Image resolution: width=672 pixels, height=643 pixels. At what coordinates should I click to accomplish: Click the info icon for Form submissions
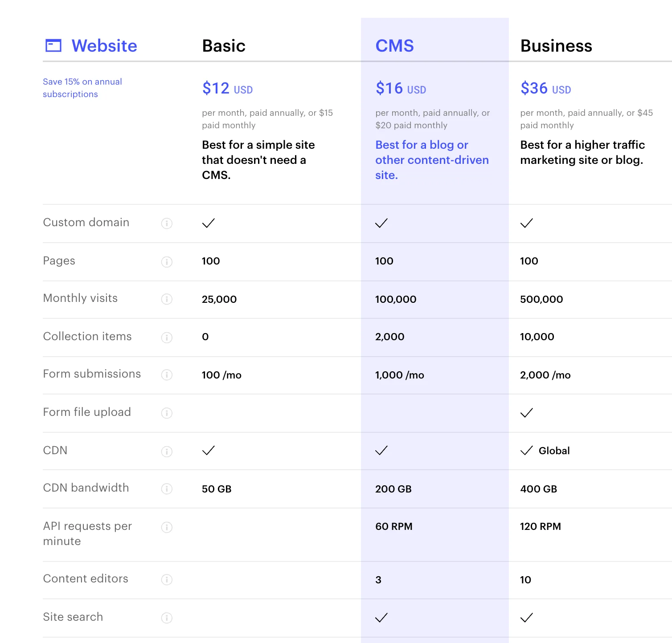click(x=167, y=374)
